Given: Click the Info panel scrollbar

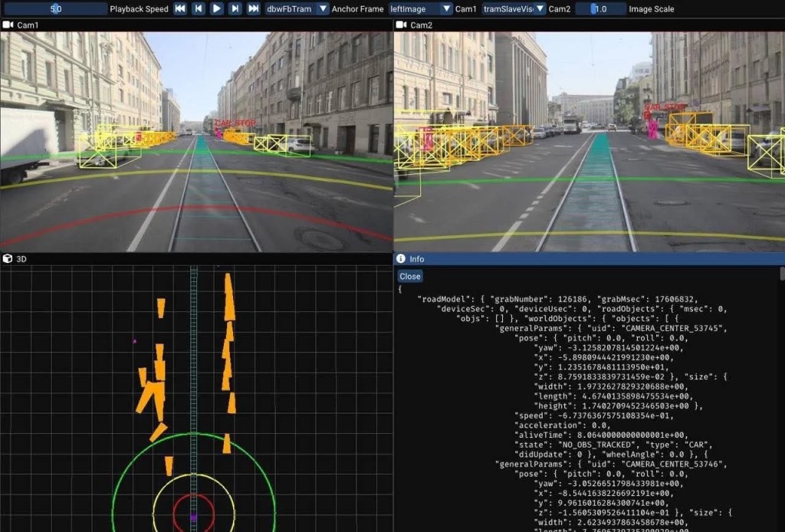Looking at the screenshot, I should [782, 273].
